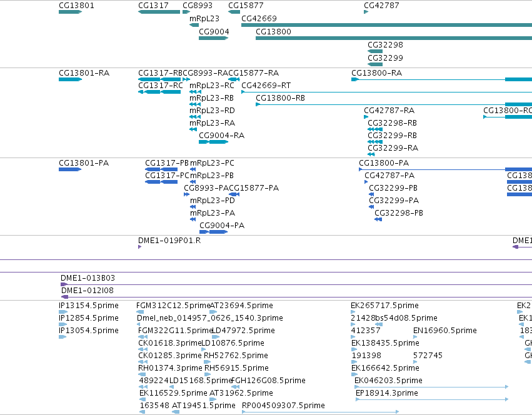Select EST AT23694.5prime
Image resolution: width=532 pixels, height=415 pixels.
(241, 306)
